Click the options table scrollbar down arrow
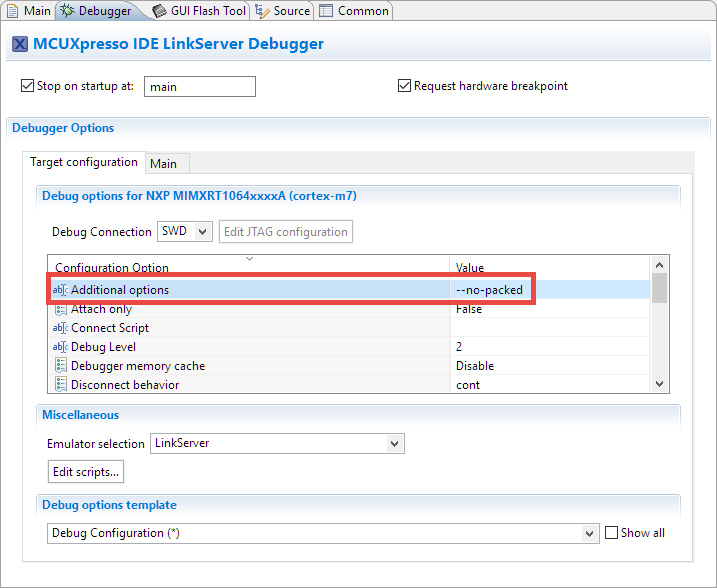 [x=659, y=384]
